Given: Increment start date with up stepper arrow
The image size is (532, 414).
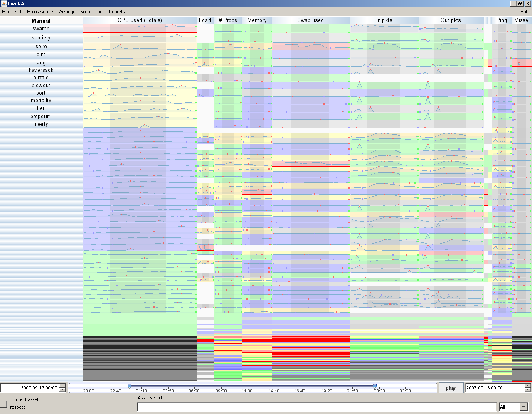Looking at the screenshot, I should (62, 386).
